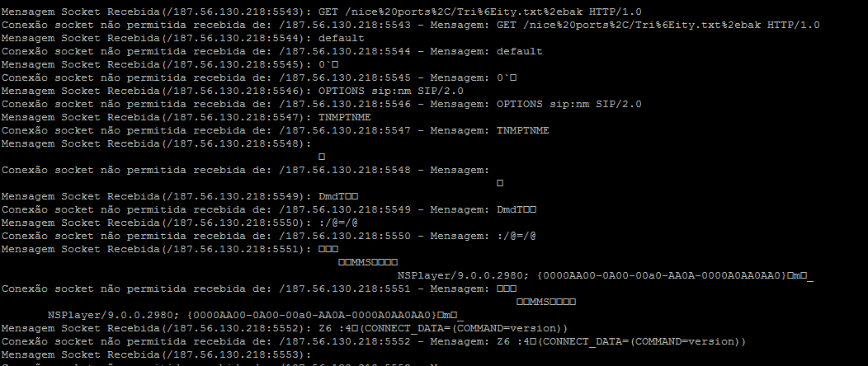This screenshot has width=868, height=366.
Task: Click the GET /nice%20ports request text
Action: (x=480, y=12)
